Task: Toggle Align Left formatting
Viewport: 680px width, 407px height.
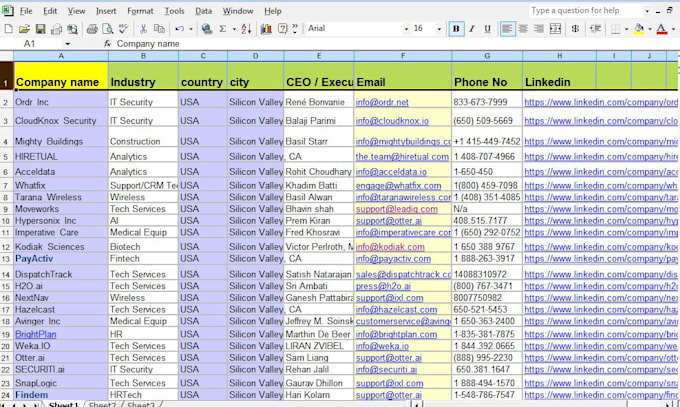Action: (x=507, y=29)
